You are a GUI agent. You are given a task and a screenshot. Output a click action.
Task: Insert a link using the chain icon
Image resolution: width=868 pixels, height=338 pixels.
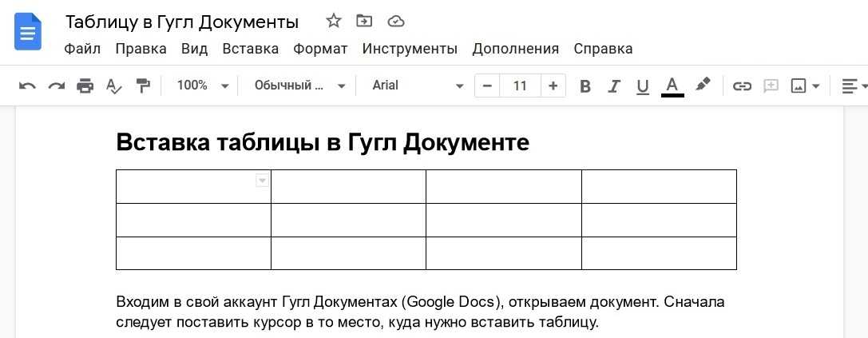coord(742,85)
